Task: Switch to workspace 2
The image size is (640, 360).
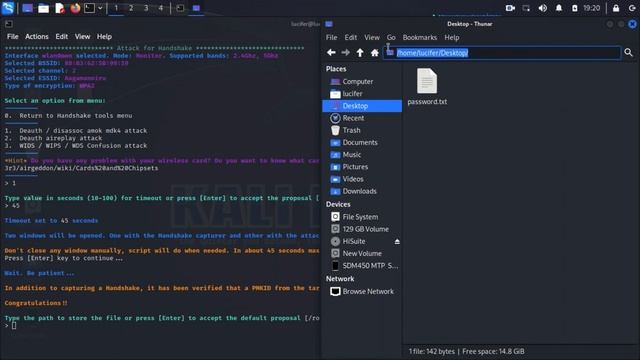Action: click(131, 8)
